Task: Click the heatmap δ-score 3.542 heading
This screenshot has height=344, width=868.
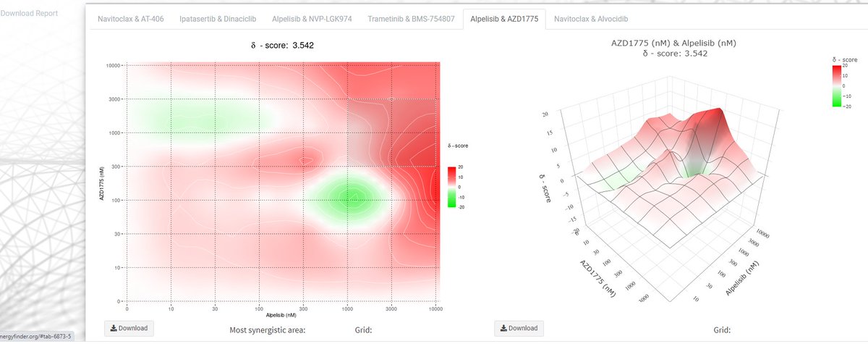Action: (x=283, y=45)
